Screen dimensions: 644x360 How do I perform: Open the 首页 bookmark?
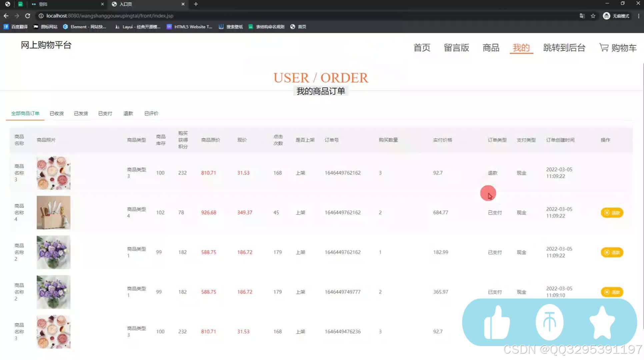pos(298,27)
